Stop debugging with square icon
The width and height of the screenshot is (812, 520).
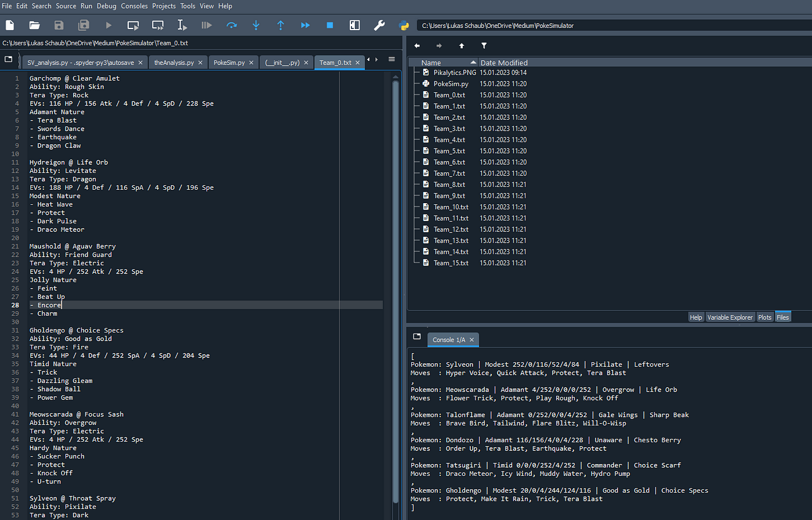click(330, 25)
